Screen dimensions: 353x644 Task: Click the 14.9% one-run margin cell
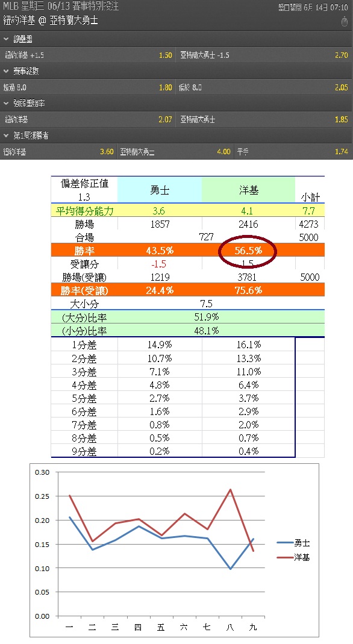pyautogui.click(x=160, y=345)
